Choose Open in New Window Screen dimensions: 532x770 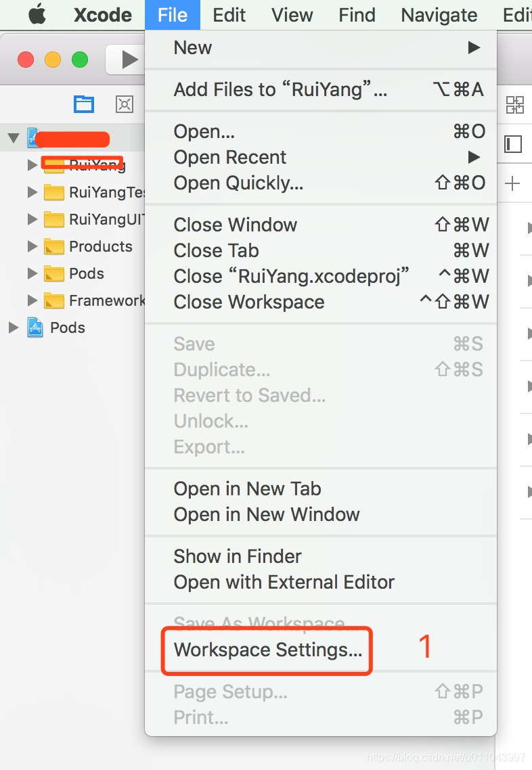pyautogui.click(x=321, y=514)
